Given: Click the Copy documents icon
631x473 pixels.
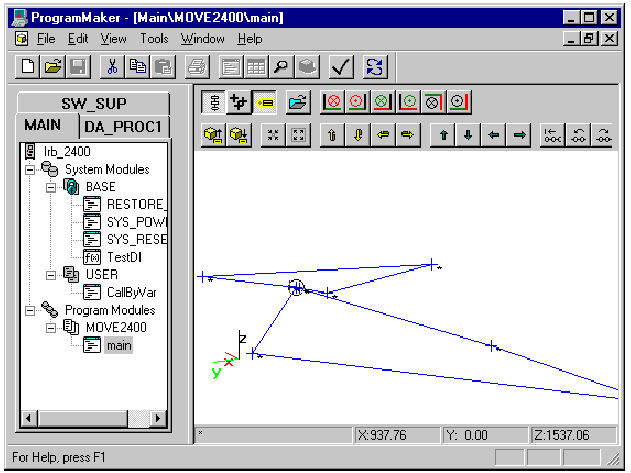Looking at the screenshot, I should 137,66.
